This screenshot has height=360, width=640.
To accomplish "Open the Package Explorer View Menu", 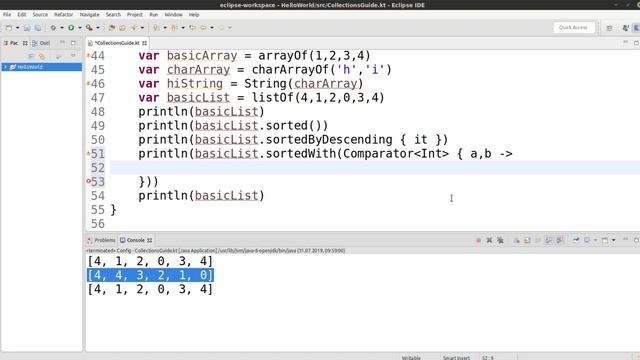I will (x=73, y=56).
